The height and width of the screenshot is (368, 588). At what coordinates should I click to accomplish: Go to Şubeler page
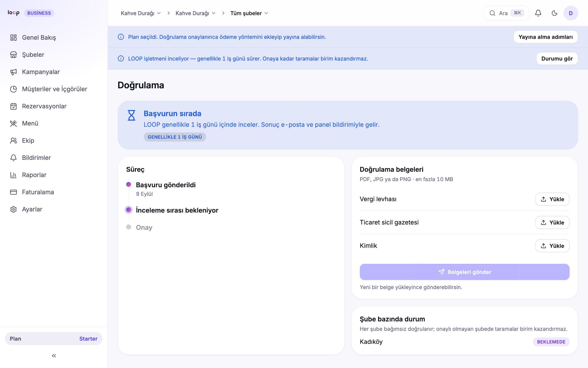pos(54,55)
